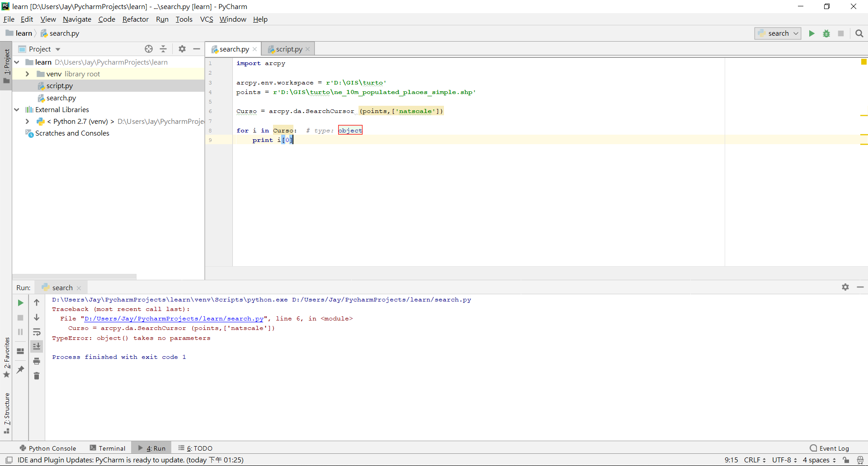Click the Pin Tab icon in run panel
The height and width of the screenshot is (466, 868).
(20, 370)
